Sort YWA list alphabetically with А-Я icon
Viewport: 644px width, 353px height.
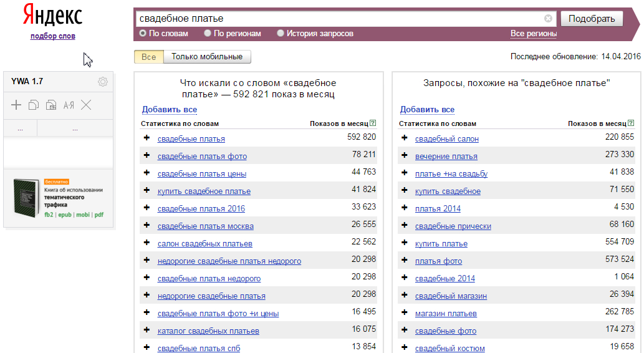point(69,105)
